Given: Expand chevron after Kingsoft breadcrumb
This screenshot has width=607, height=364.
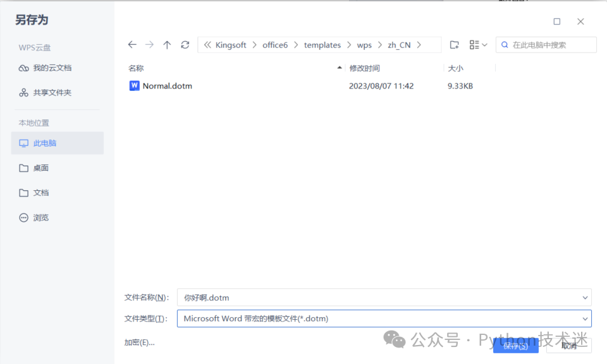Looking at the screenshot, I should pos(254,45).
